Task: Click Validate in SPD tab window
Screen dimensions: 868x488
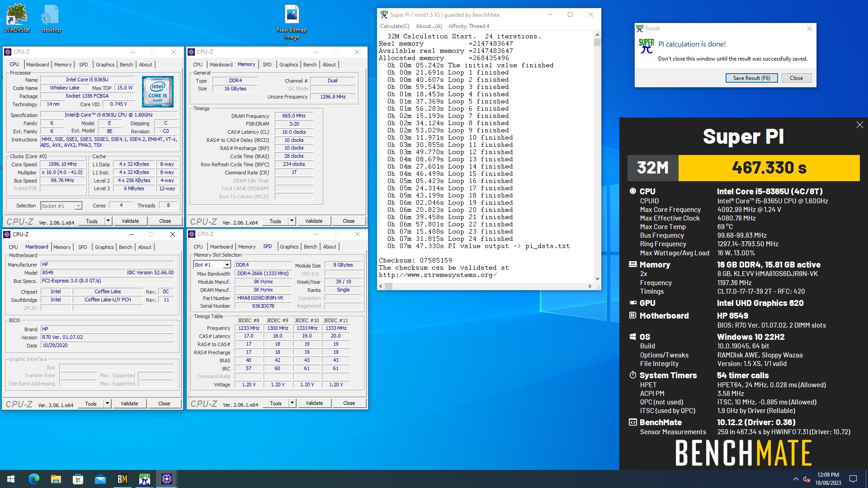Action: tap(314, 403)
